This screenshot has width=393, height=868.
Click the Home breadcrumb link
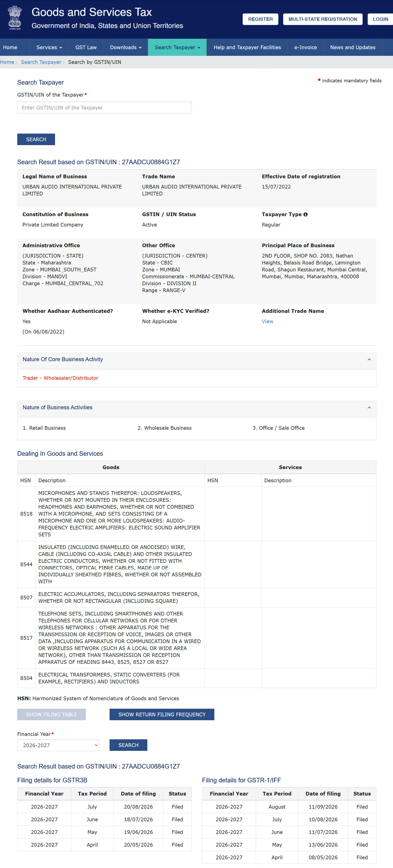coord(7,62)
